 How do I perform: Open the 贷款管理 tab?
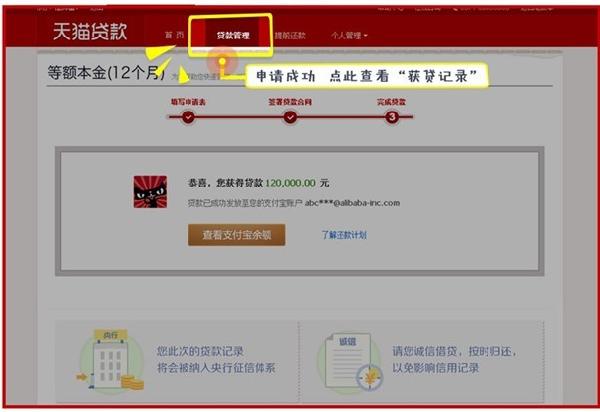coord(231,35)
